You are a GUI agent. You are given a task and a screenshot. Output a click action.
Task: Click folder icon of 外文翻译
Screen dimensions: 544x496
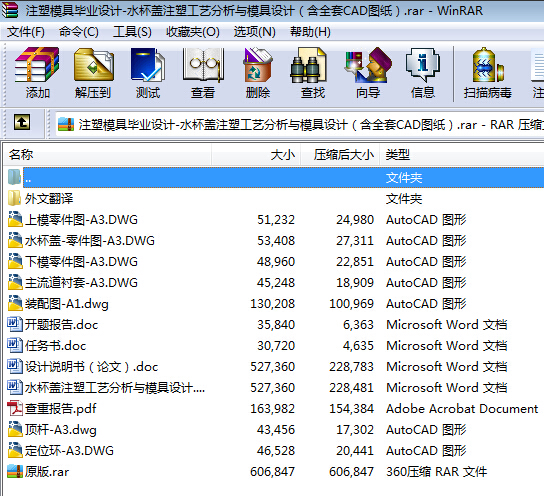[14, 198]
